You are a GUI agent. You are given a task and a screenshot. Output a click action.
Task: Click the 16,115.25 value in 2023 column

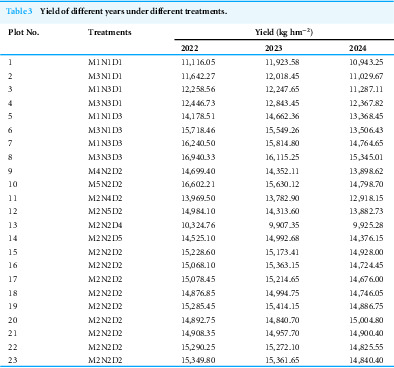point(282,157)
